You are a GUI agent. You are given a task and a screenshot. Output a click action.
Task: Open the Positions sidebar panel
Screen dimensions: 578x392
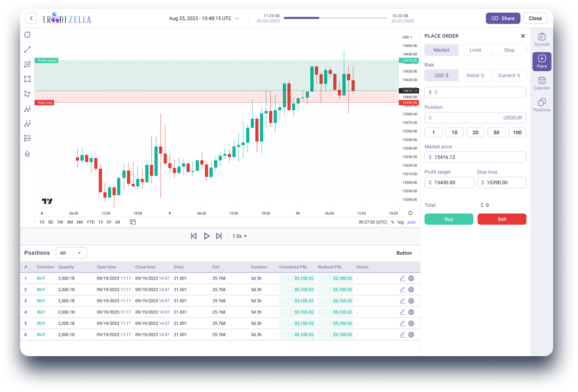coord(542,104)
